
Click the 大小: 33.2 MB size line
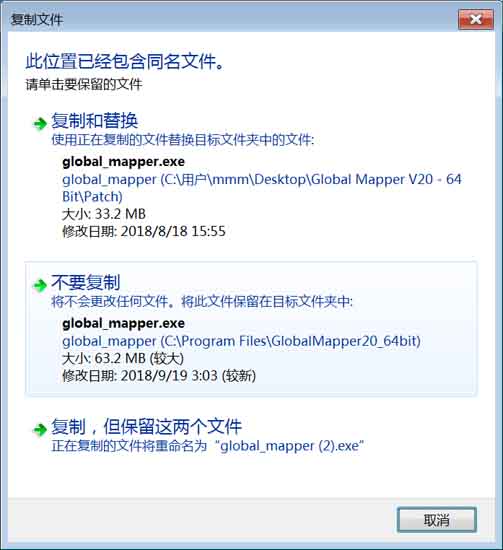click(x=104, y=214)
